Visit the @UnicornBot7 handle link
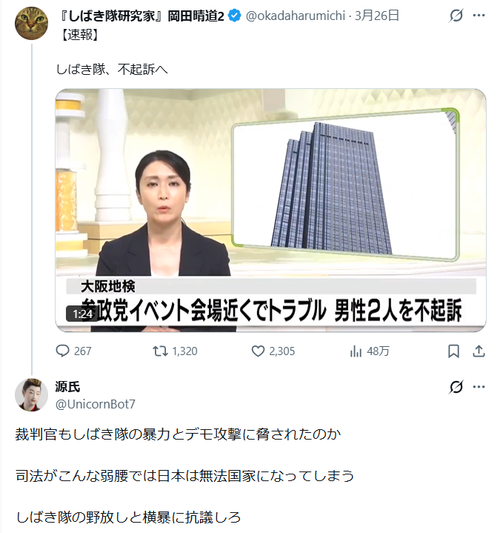Viewport: 500px width, 533px height. [x=95, y=404]
